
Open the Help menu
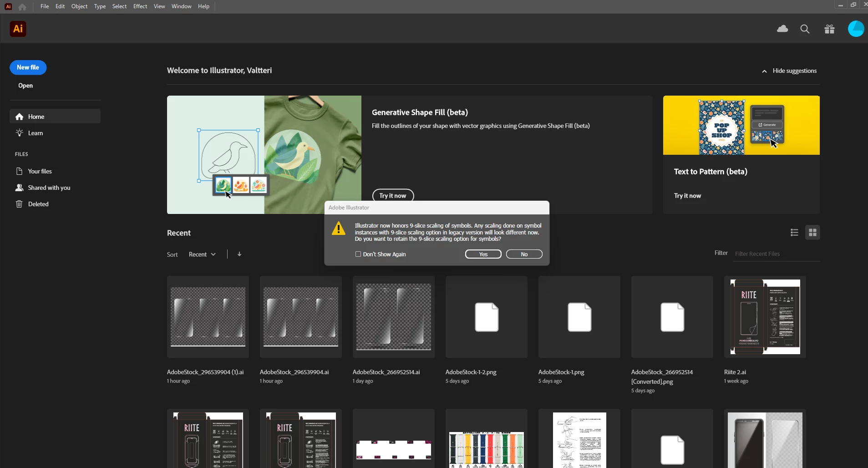coord(203,6)
